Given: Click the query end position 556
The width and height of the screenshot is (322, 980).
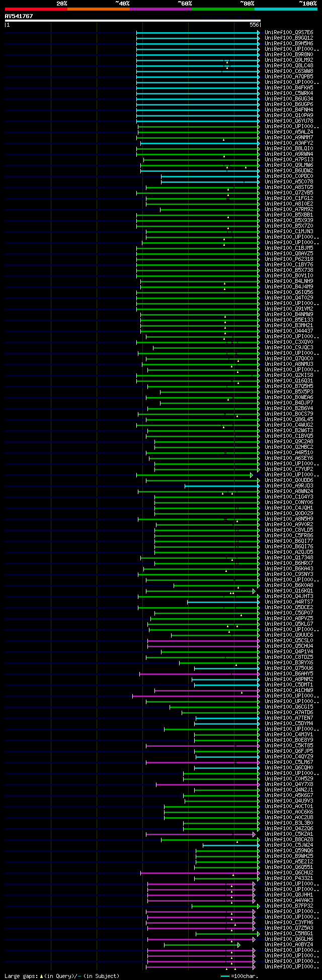Looking at the screenshot, I should tap(254, 25).
